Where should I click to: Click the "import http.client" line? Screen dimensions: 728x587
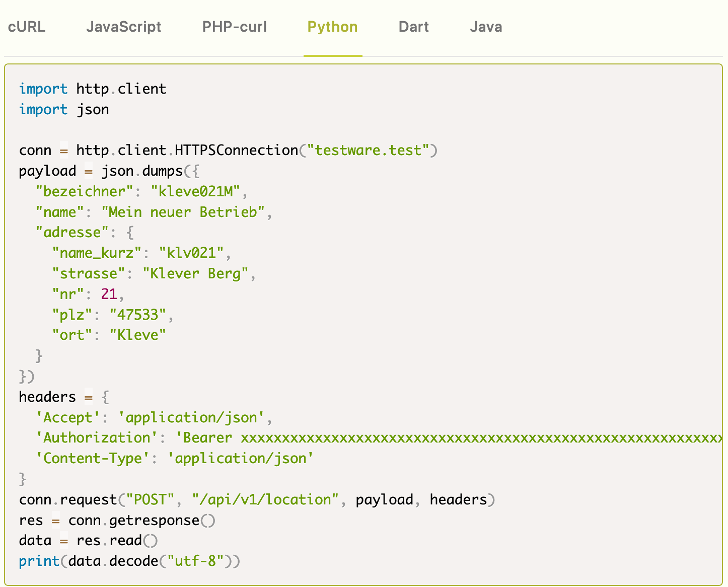[x=93, y=89]
